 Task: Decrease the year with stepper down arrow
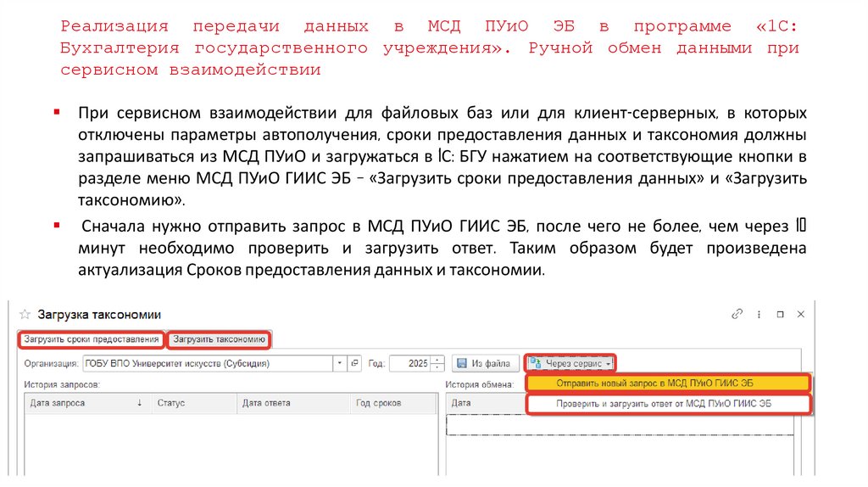437,368
